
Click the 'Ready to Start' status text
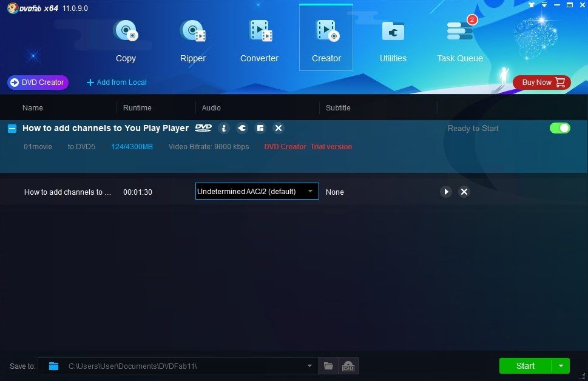(473, 128)
